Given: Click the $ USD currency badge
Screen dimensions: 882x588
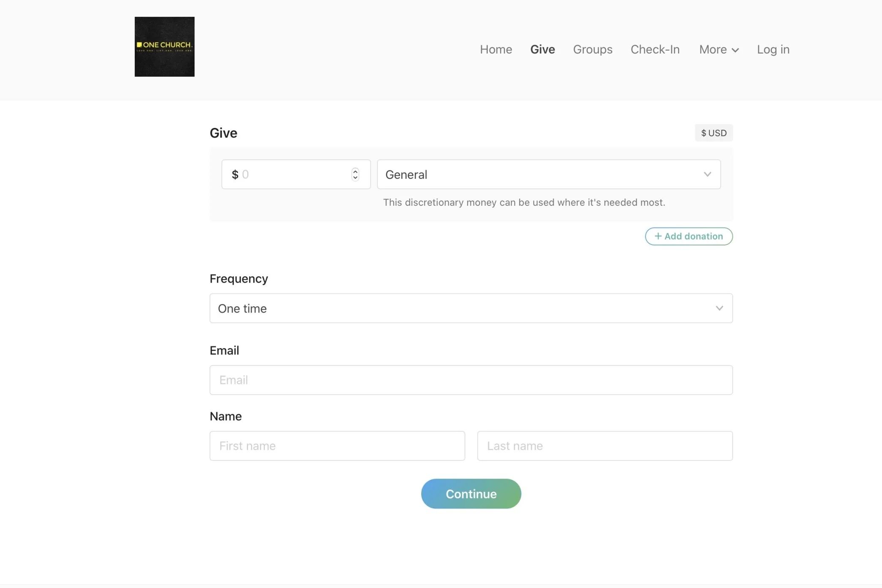Looking at the screenshot, I should [x=713, y=133].
